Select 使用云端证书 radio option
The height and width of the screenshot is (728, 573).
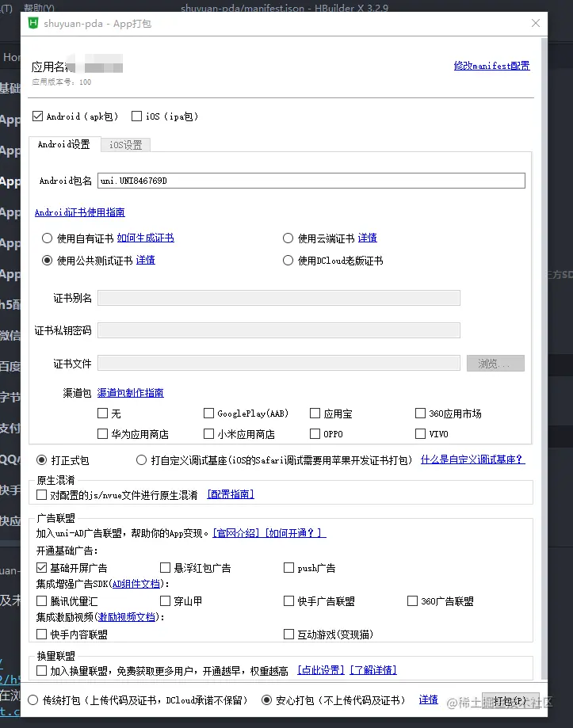288,238
